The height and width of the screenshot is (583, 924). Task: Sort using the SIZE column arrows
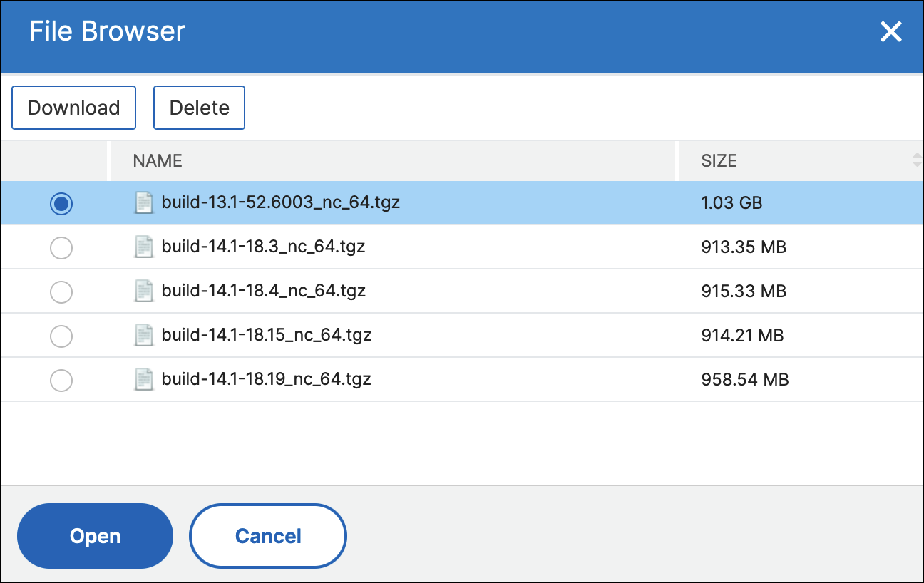[917, 160]
